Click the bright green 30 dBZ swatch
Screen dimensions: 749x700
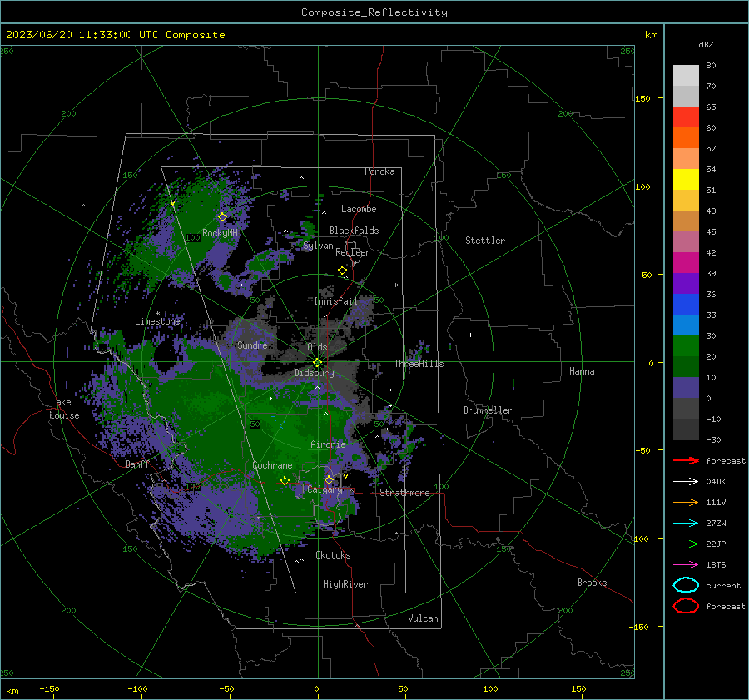(x=686, y=345)
